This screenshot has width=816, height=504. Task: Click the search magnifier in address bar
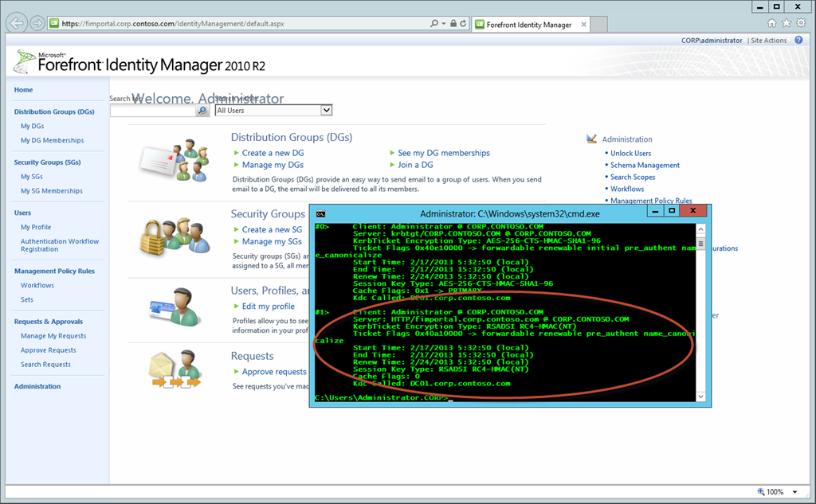tap(434, 23)
